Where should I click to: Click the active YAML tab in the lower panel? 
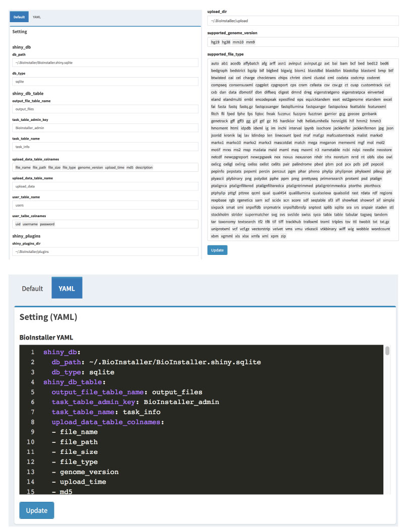click(66, 289)
